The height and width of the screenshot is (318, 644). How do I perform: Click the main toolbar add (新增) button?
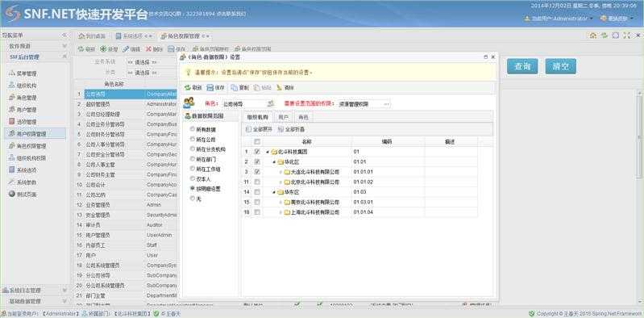110,49
